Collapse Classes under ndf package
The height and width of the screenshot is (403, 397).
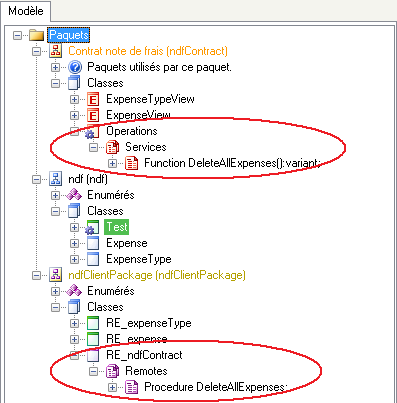pos(55,211)
